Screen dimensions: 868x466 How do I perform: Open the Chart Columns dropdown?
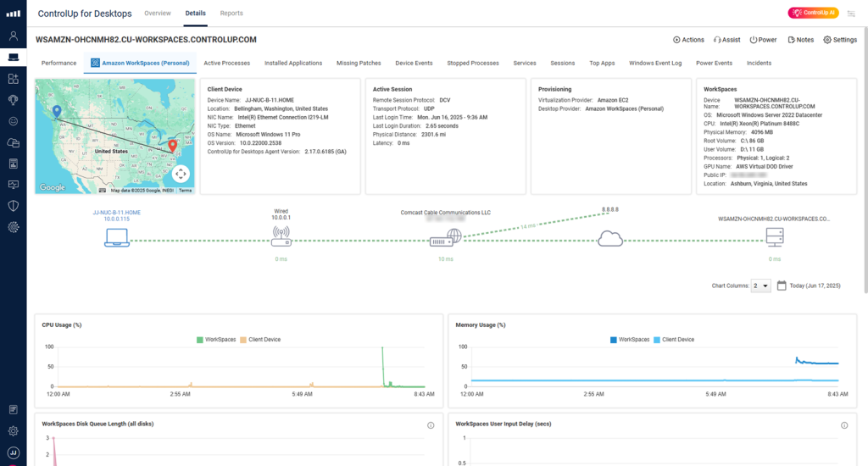(x=760, y=286)
